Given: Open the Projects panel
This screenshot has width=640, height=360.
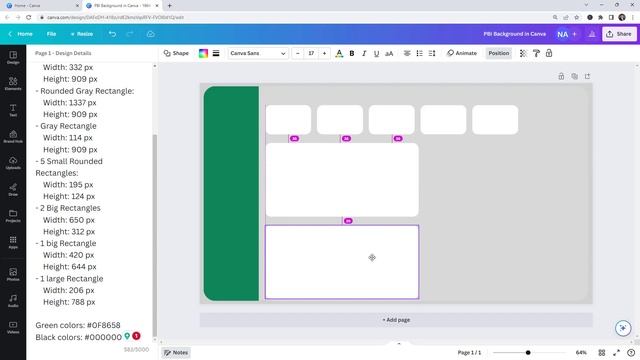Looking at the screenshot, I should pos(13,216).
